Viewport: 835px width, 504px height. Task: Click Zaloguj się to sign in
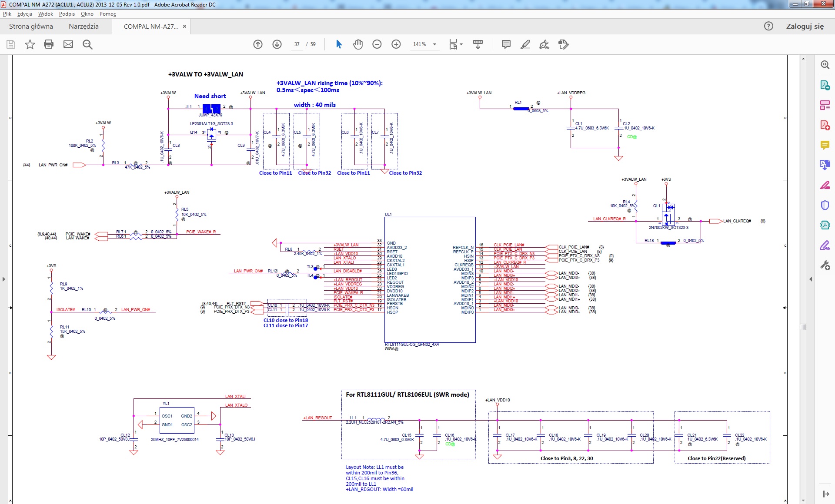pos(805,26)
